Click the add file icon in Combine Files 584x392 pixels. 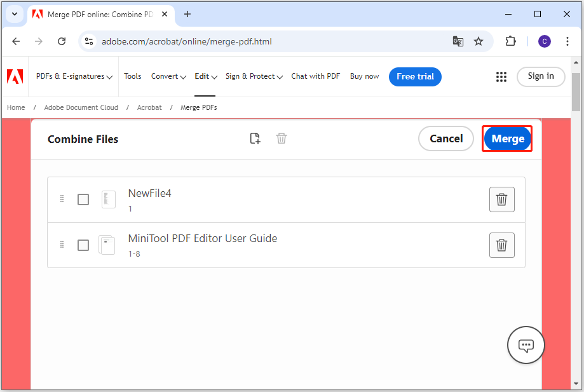(255, 139)
